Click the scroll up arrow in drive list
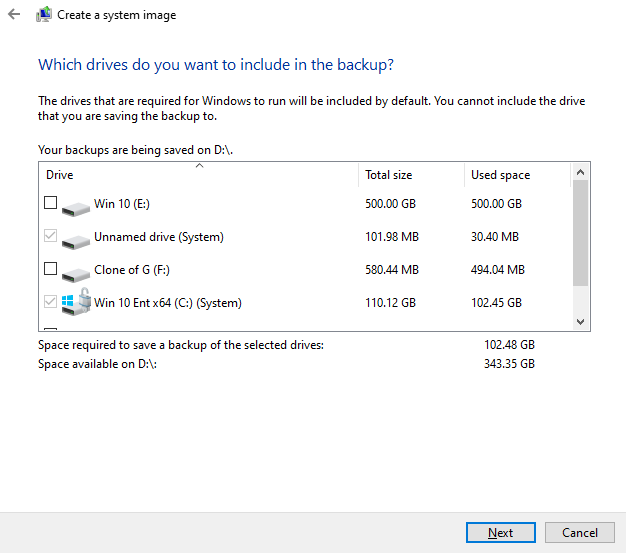The image size is (626, 553). pos(581,173)
